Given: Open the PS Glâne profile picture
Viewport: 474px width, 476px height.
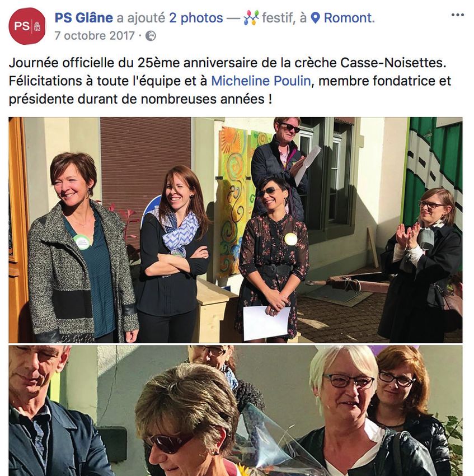Looking at the screenshot, I should tap(27, 26).
